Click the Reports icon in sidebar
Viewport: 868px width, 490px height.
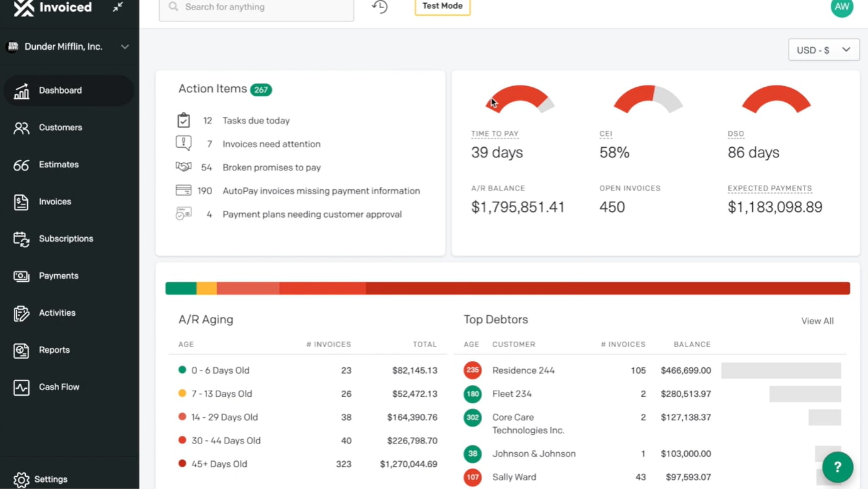[x=21, y=350]
